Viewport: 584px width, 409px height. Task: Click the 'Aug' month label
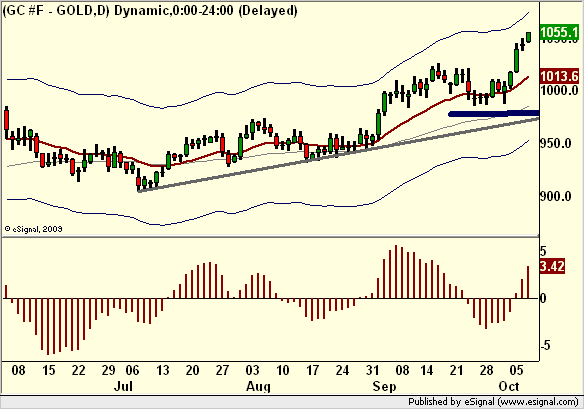tap(258, 386)
